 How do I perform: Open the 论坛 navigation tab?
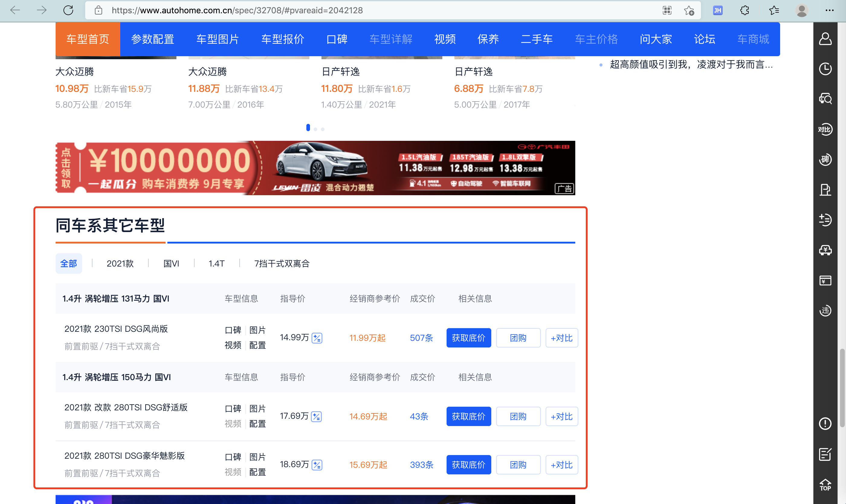(705, 39)
